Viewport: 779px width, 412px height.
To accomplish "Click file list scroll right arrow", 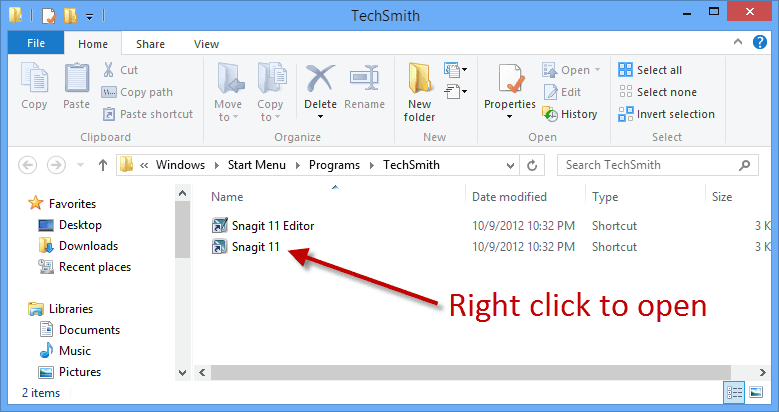I will click(x=763, y=372).
